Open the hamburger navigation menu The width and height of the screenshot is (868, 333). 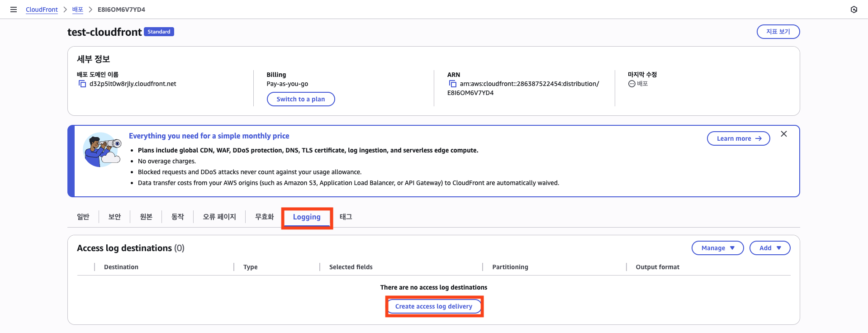point(14,10)
